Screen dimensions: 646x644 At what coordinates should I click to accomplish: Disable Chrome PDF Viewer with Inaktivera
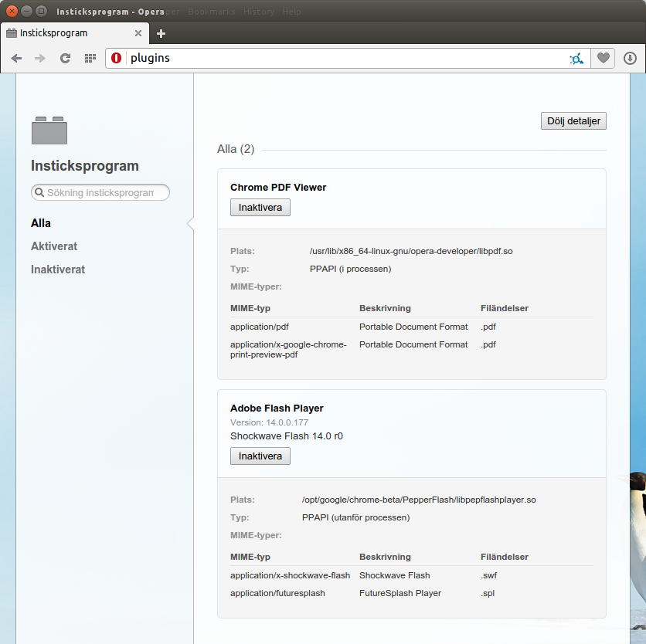260,208
